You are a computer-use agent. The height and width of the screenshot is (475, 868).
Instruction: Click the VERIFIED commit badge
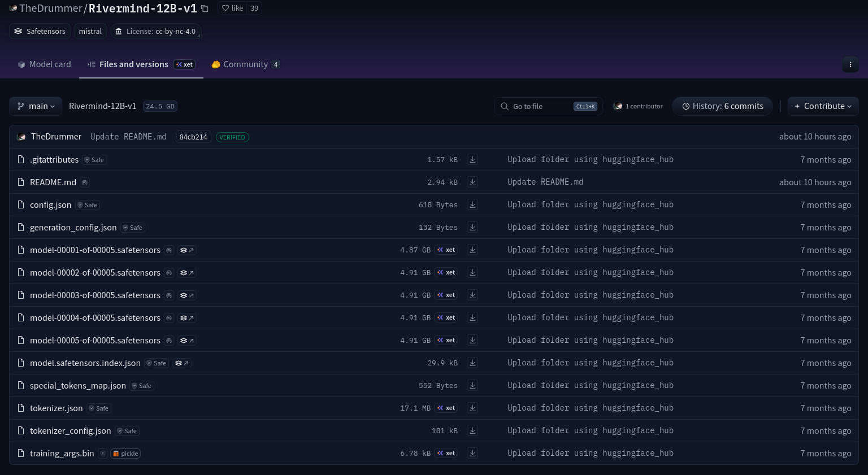pos(232,137)
